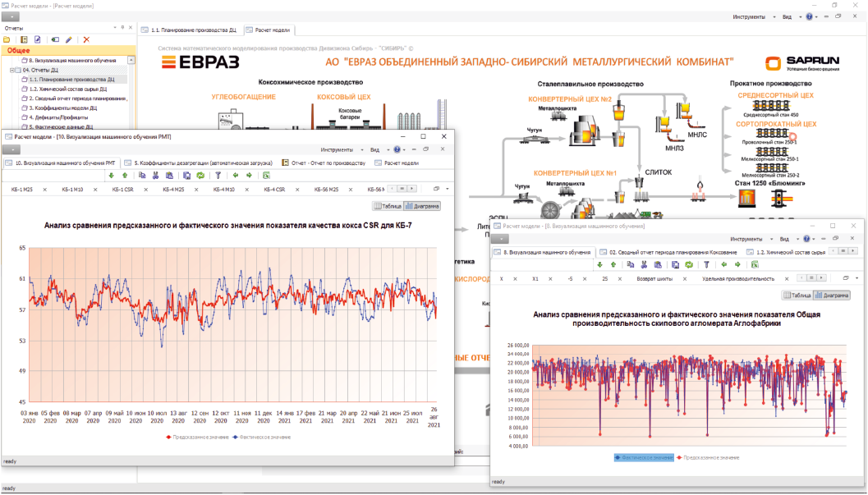Click the blue help icon in window 8 menu bar
The width and height of the screenshot is (868, 495).
[x=806, y=239]
